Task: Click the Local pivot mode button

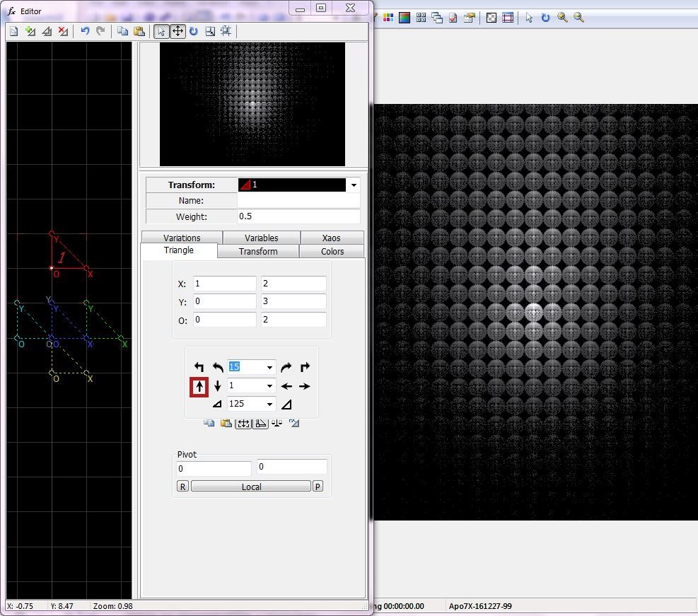Action: pyautogui.click(x=251, y=487)
